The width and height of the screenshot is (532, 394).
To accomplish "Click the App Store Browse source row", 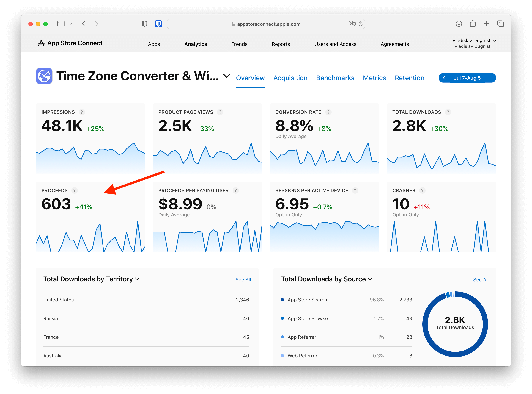I will coord(346,318).
